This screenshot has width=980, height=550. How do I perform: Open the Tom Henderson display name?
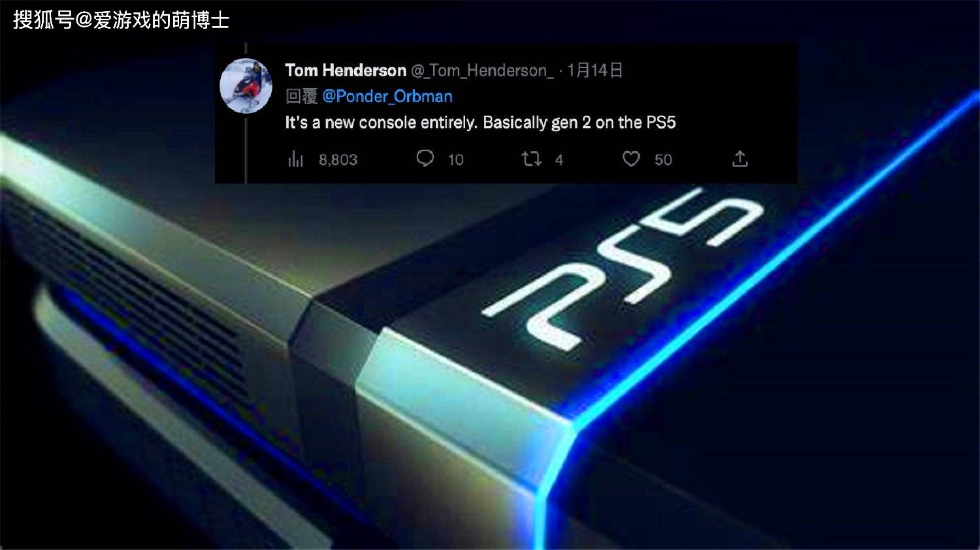[x=346, y=70]
